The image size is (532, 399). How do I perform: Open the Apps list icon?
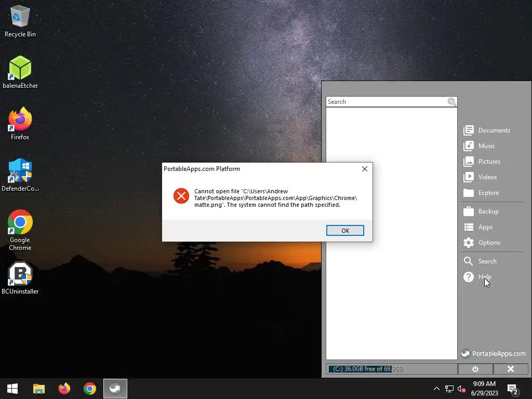[x=469, y=227]
